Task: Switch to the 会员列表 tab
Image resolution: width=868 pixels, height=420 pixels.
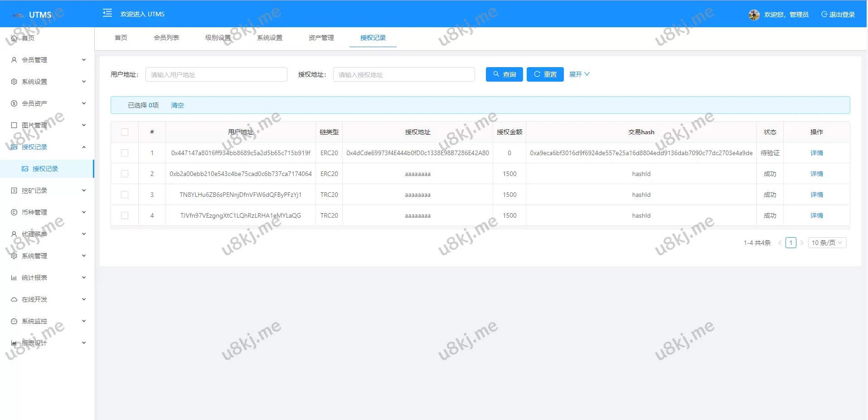Action: coord(166,38)
